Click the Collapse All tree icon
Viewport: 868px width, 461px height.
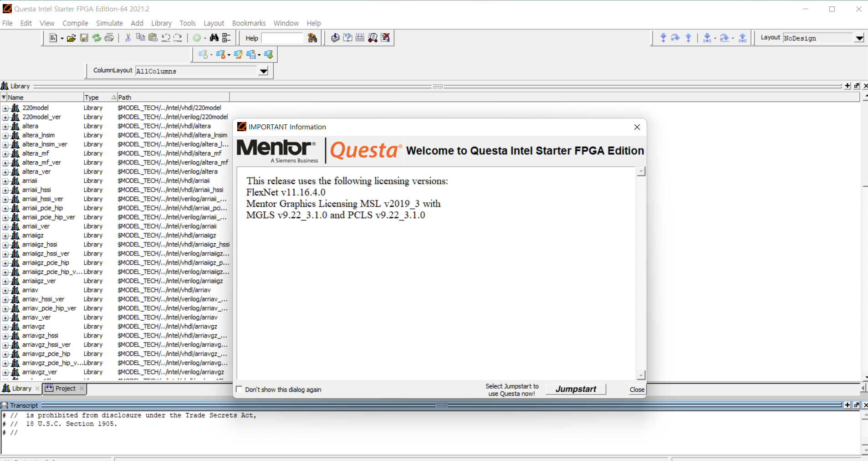[x=226, y=38]
